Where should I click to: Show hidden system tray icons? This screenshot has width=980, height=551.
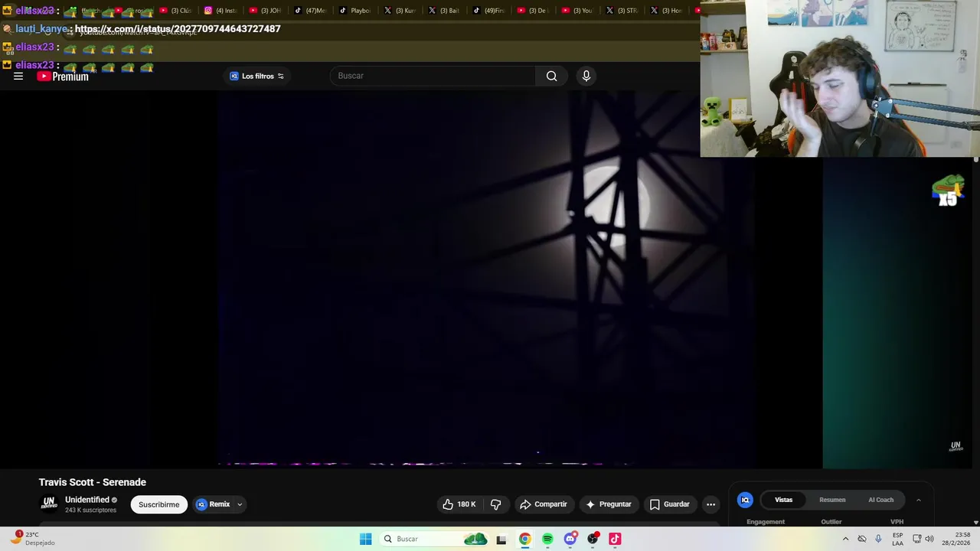pyautogui.click(x=845, y=539)
